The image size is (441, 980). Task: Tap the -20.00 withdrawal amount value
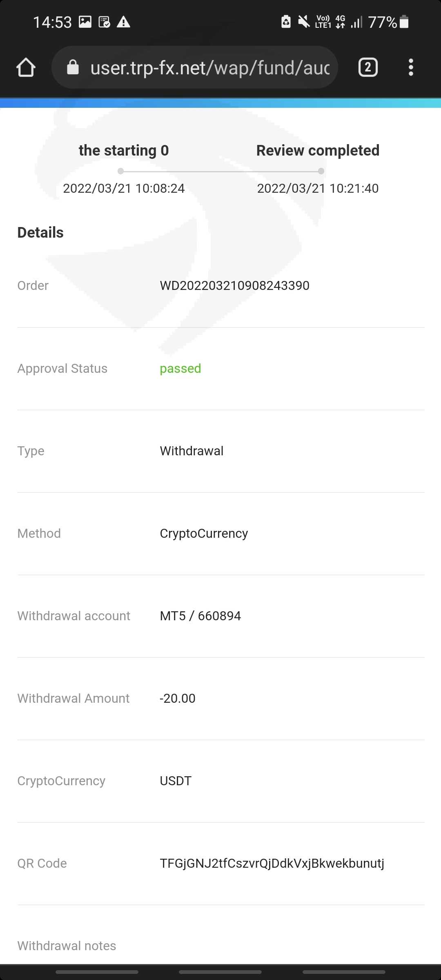[x=177, y=698]
